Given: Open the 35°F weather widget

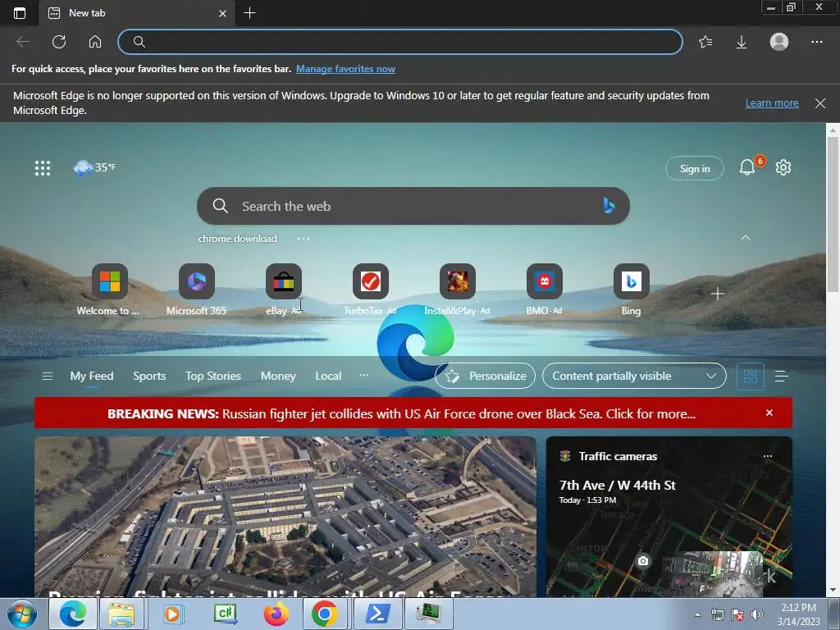Looking at the screenshot, I should [x=94, y=167].
